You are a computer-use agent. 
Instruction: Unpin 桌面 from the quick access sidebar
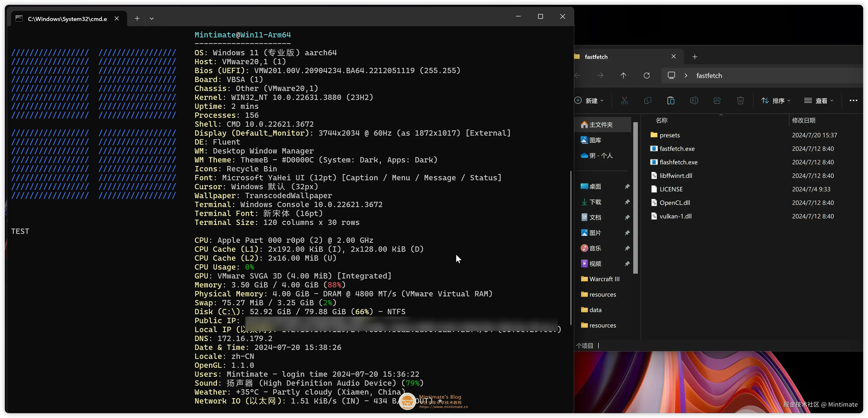click(x=627, y=186)
